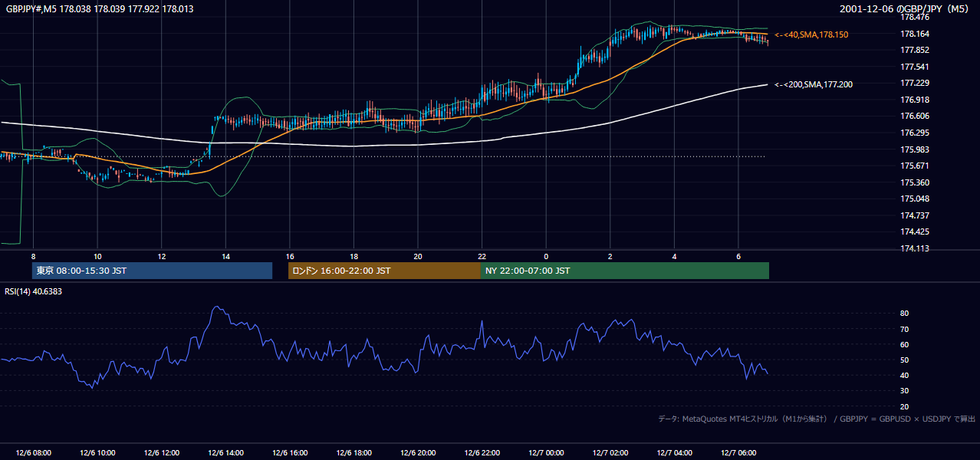This screenshot has height=460, width=980.
Task: Click the RSI 70 level label
Action: (x=905, y=330)
